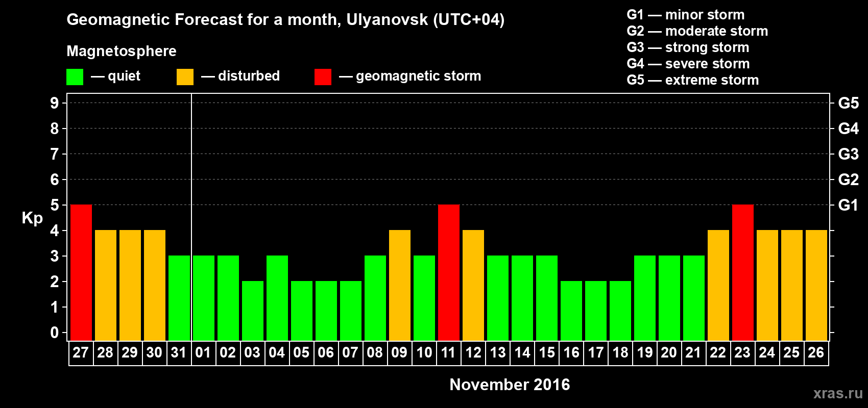The width and height of the screenshot is (868, 408).
Task: Click the G3 right axis label
Action: tap(849, 154)
